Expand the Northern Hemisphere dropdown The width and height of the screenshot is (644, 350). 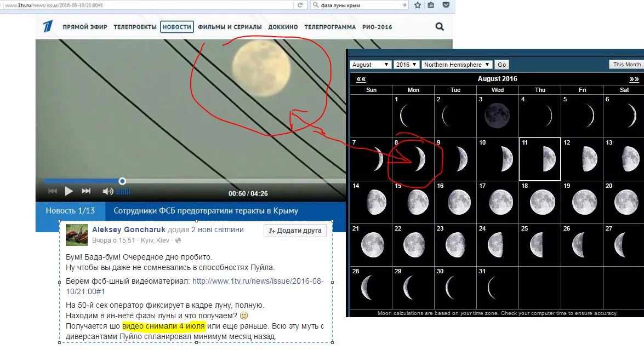click(x=457, y=65)
